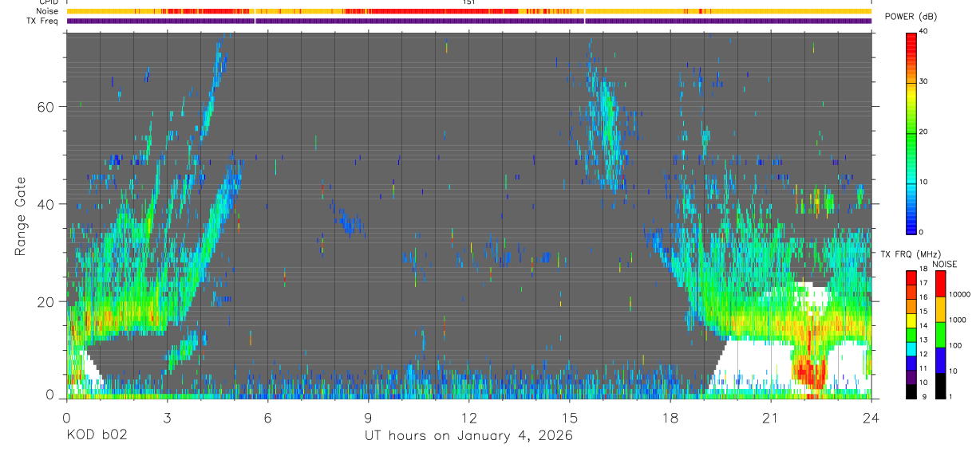This screenshot has width=980, height=452.
Task: Click the '10' tick on POWER scale
Action: pyautogui.click(x=923, y=182)
